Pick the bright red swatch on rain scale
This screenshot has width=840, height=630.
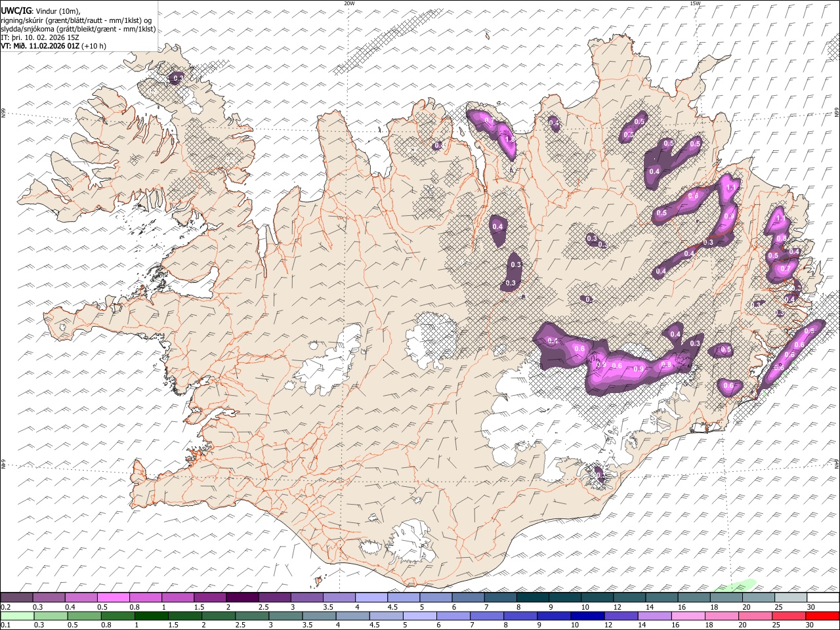pos(823,616)
